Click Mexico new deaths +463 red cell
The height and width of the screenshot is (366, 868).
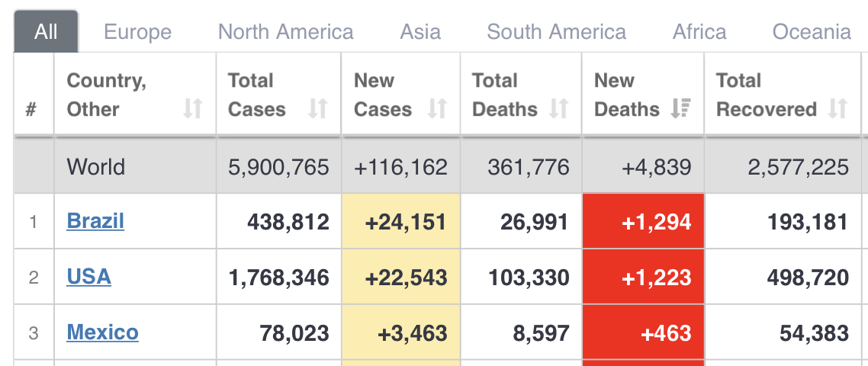point(643,332)
